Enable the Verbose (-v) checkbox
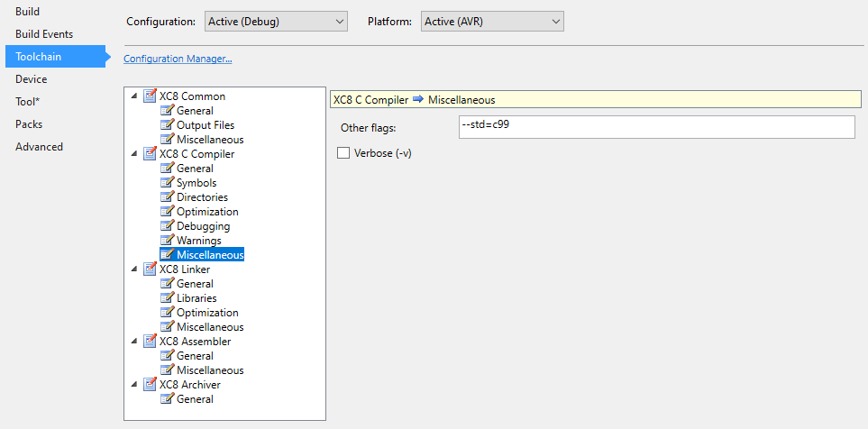Image resolution: width=868 pixels, height=429 pixels. click(x=343, y=153)
